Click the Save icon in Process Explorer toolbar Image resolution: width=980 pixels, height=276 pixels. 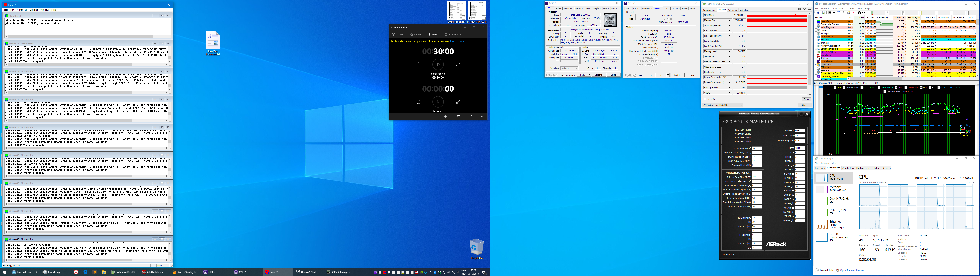818,13
